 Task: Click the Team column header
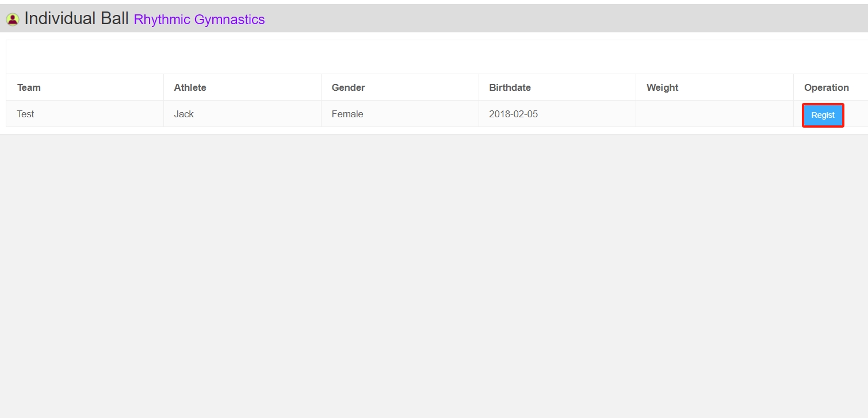click(x=28, y=87)
